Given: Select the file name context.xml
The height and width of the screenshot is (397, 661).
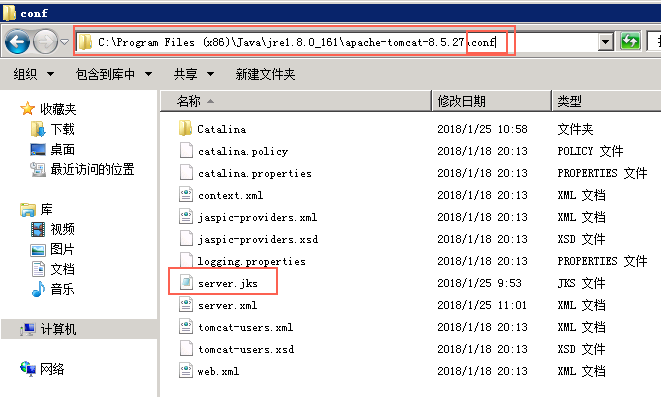Looking at the screenshot, I should (231, 195).
